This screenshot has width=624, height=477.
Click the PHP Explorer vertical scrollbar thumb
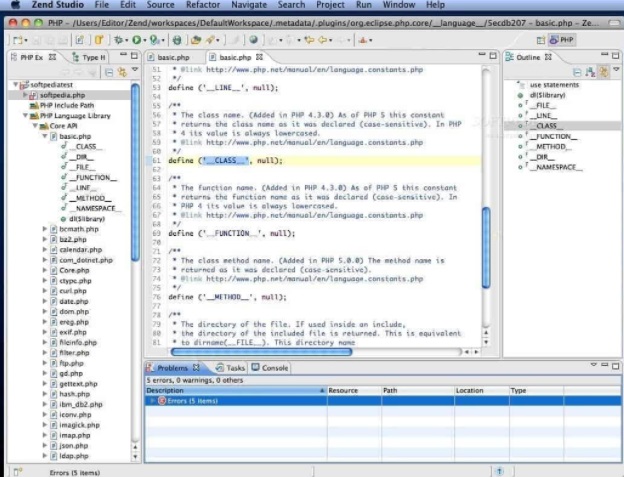(135, 172)
